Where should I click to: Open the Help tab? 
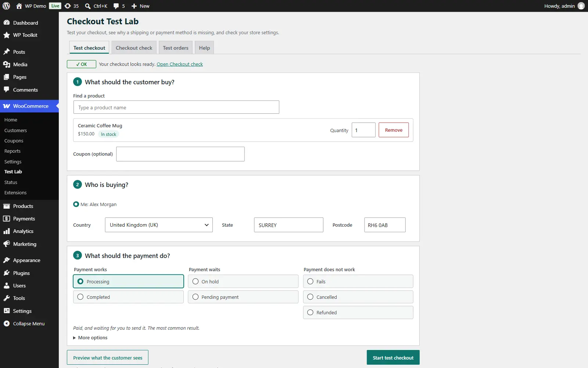pos(204,48)
